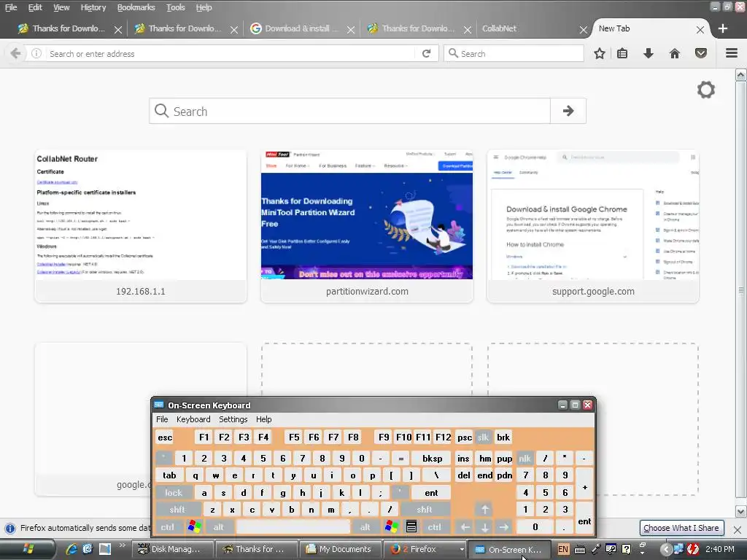Click left Windows logo key on keyboard
This screenshot has height=560, width=747.
[194, 526]
